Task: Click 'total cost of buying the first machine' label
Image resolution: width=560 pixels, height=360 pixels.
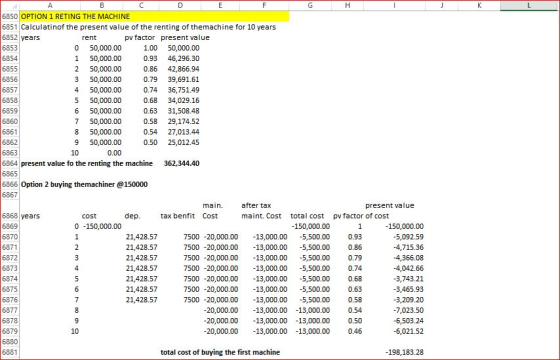Action: pos(220,352)
